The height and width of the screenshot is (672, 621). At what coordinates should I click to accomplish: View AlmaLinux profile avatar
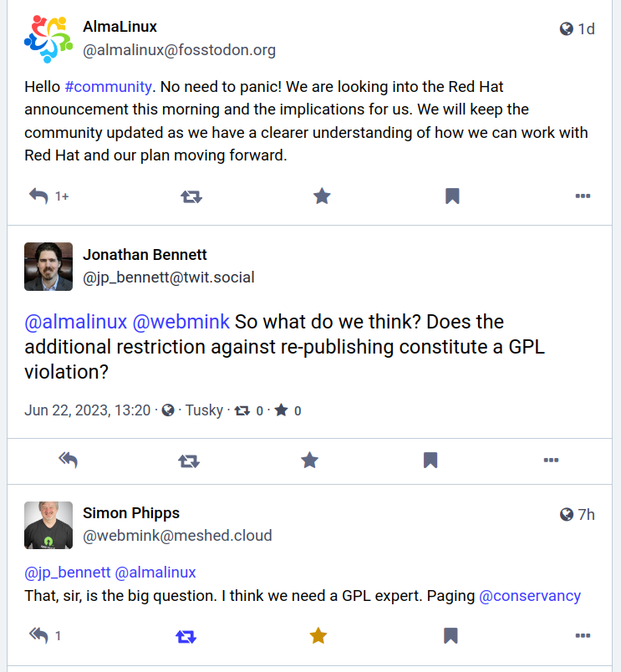tap(48, 39)
